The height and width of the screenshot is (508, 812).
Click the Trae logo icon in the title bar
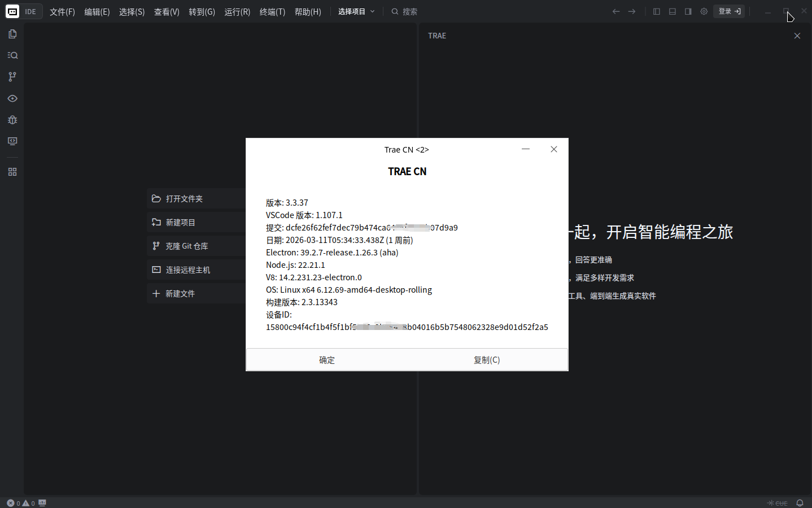12,11
